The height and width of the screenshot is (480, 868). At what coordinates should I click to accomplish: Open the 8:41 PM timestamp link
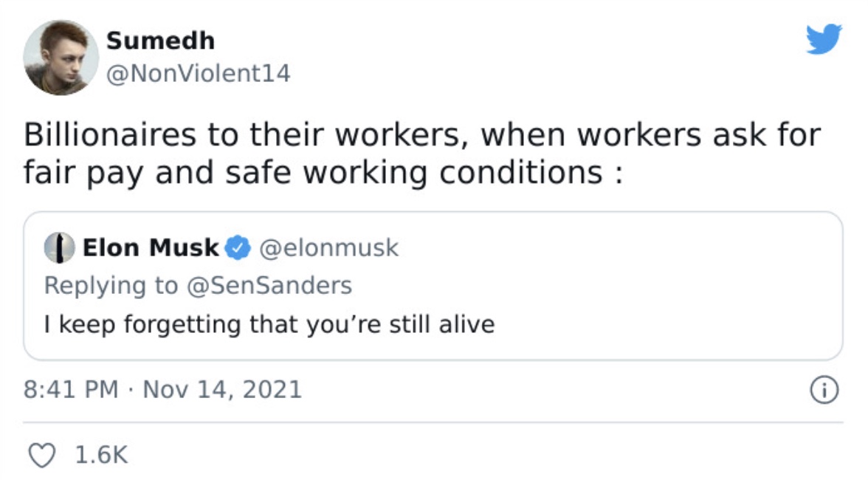point(71,389)
